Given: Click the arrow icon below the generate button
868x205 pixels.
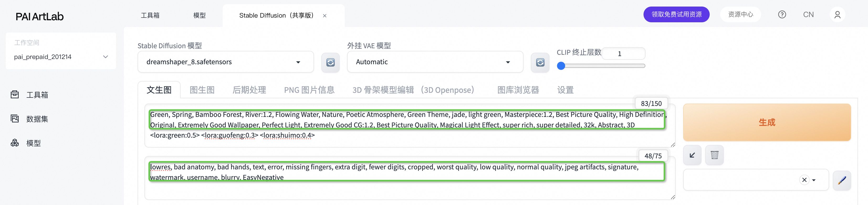Looking at the screenshot, I should (x=692, y=155).
